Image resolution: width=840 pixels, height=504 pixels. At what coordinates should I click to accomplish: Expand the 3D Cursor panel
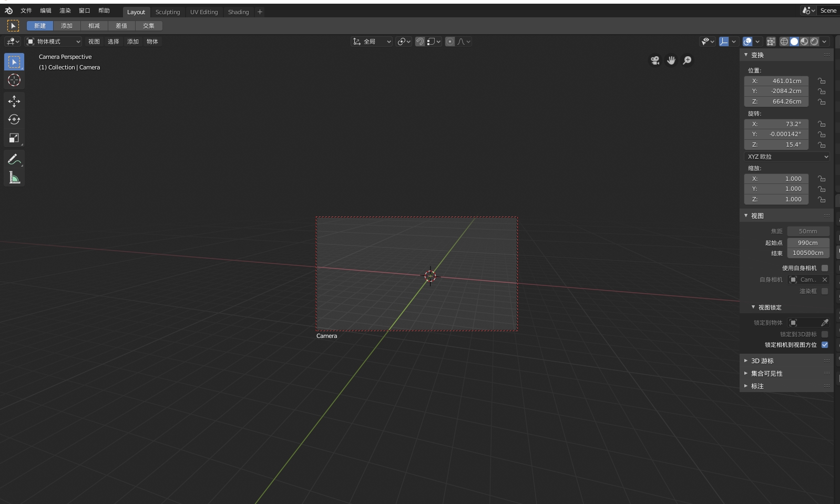[x=762, y=361]
